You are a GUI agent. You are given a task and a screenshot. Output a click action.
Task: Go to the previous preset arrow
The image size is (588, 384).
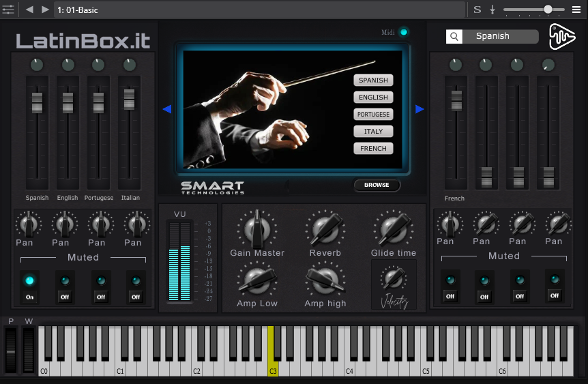coord(29,10)
